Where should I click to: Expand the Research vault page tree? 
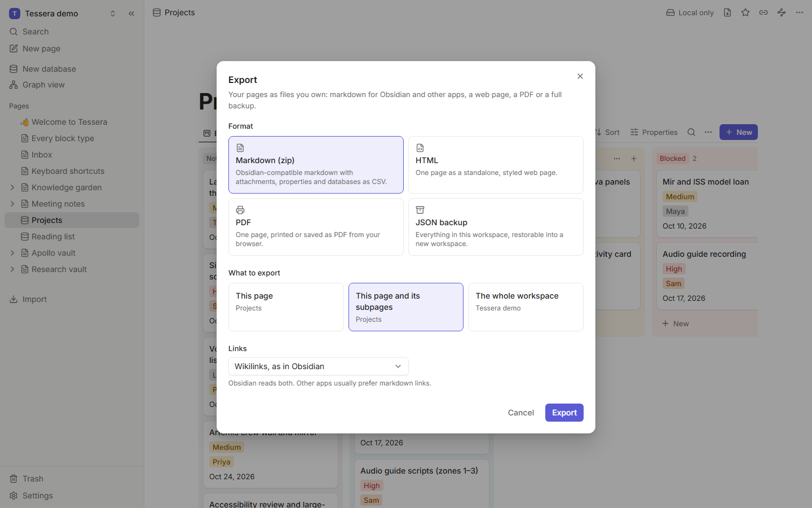12,269
